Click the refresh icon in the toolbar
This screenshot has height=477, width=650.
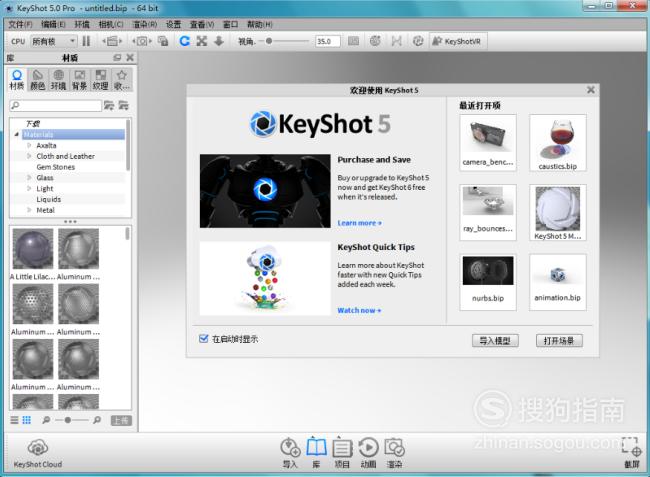pos(184,41)
